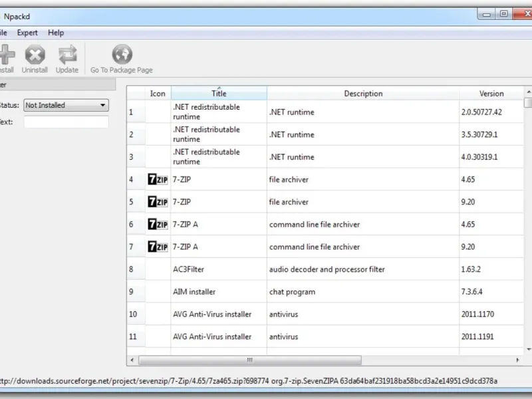Click version cell 2011.1191
Image resolution: width=532 pixels, height=399 pixels.
tap(491, 336)
